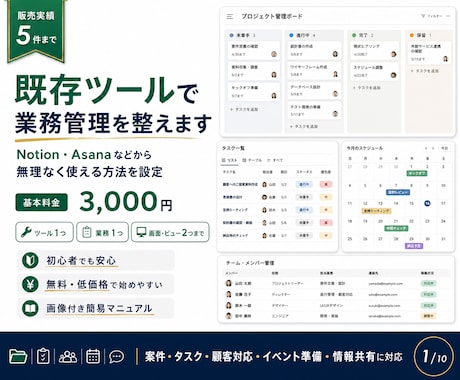The image size is (460, 380).
Task: Add a task in the 保留 column
Action: click(x=425, y=71)
